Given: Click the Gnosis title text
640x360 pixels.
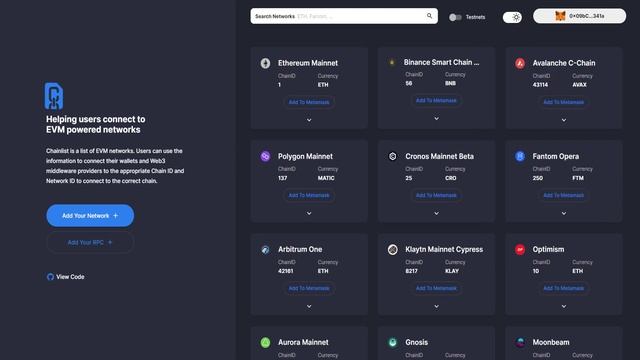Looking at the screenshot, I should [416, 342].
